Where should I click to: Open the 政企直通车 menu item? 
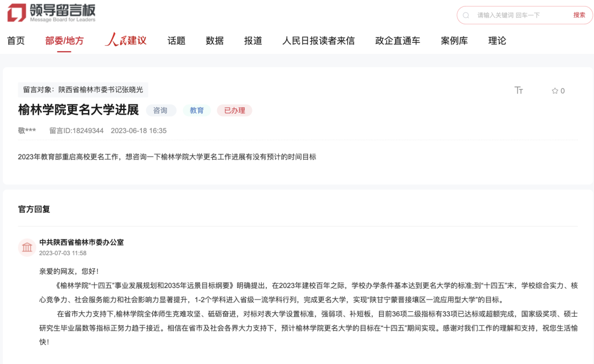click(x=397, y=40)
